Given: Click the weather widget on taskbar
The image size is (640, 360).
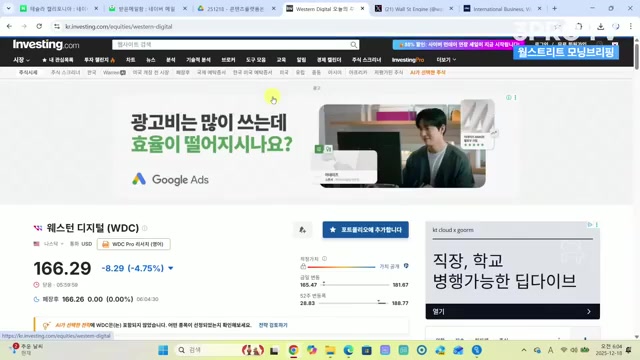Looking at the screenshot, I should coord(27,349).
